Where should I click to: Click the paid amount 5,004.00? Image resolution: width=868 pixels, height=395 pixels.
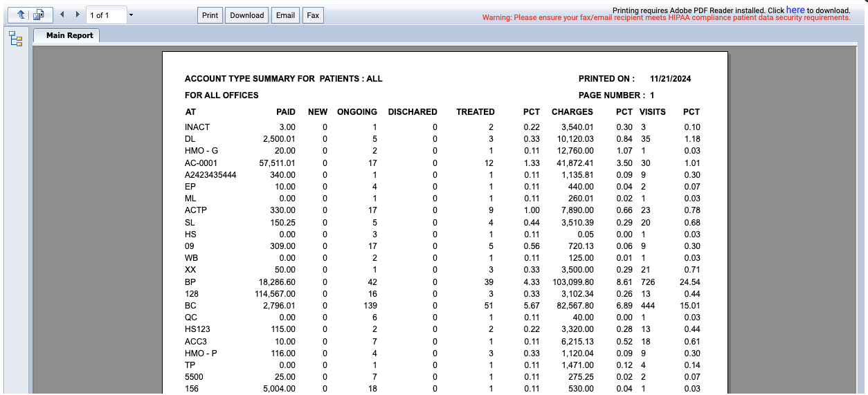coord(280,389)
